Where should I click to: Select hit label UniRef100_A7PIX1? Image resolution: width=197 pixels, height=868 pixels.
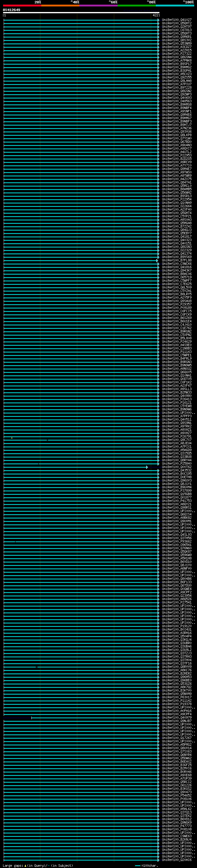pyautogui.click(x=177, y=447)
